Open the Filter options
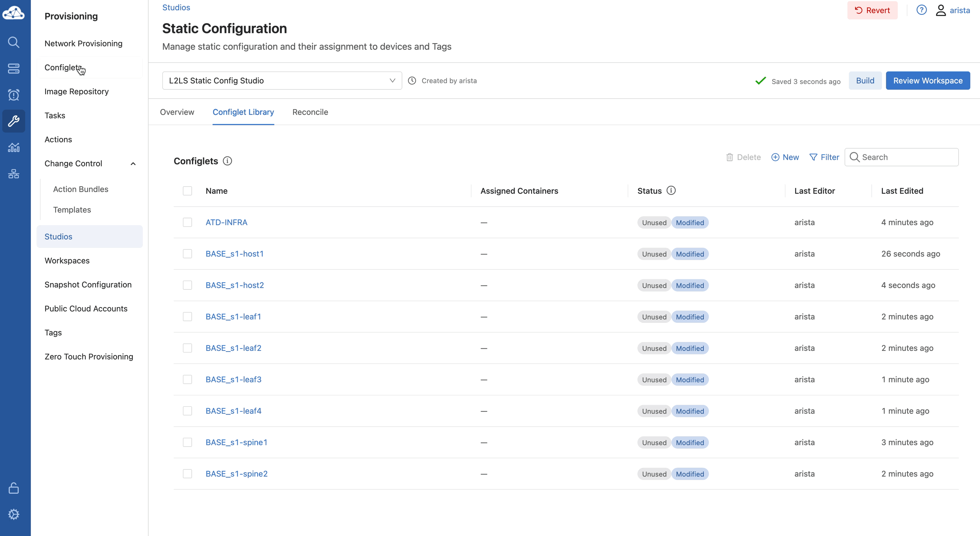The image size is (980, 536). click(x=824, y=157)
